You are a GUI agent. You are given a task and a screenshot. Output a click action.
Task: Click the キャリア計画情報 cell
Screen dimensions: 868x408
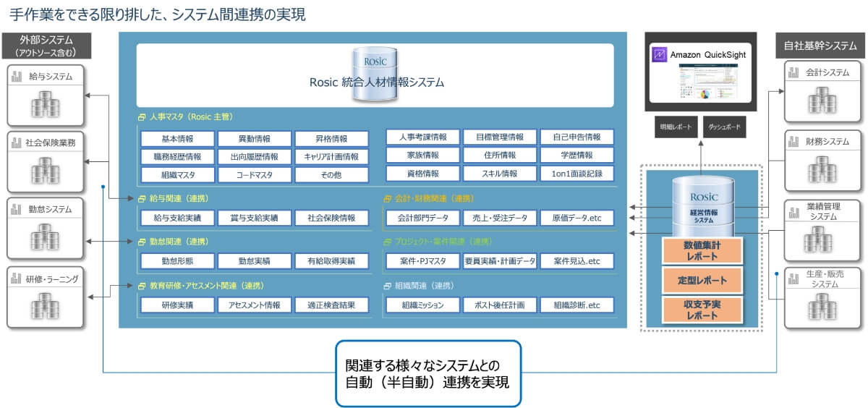[331, 156]
